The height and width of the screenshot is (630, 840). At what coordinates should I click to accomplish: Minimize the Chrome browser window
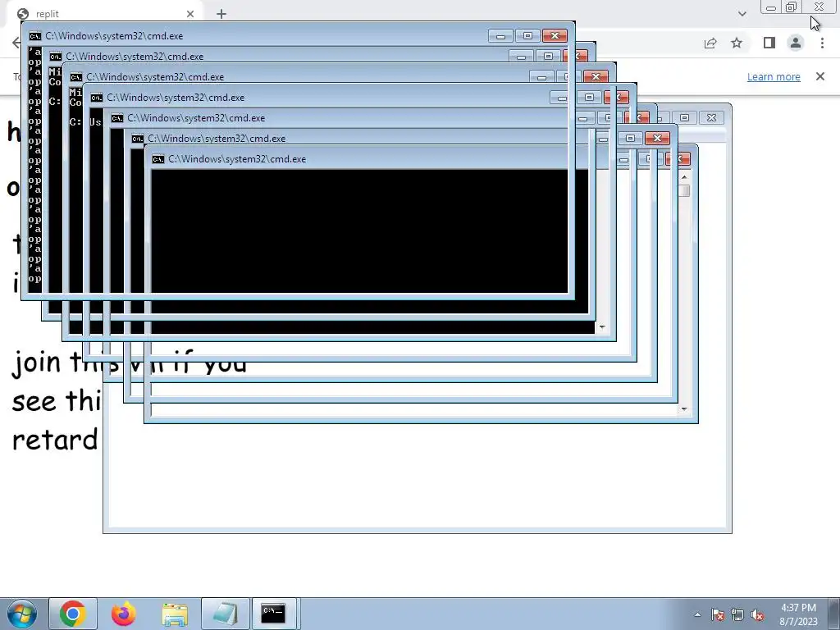pyautogui.click(x=771, y=7)
